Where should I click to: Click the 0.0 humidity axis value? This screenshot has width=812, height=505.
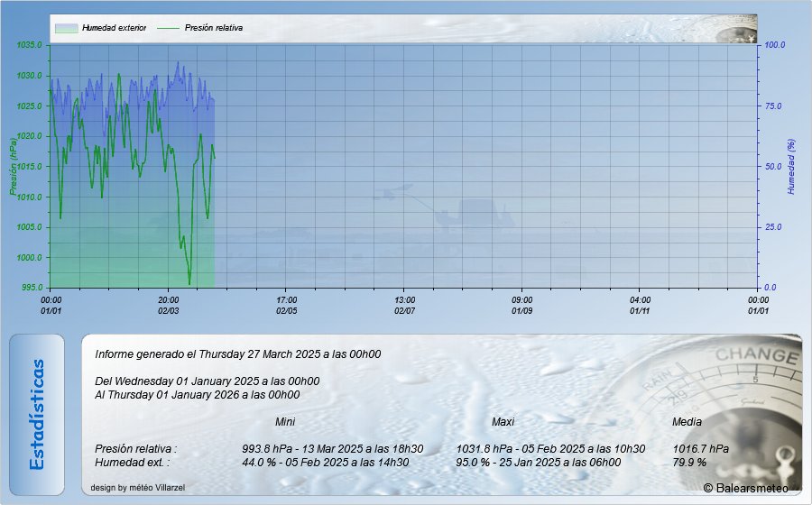[770, 288]
